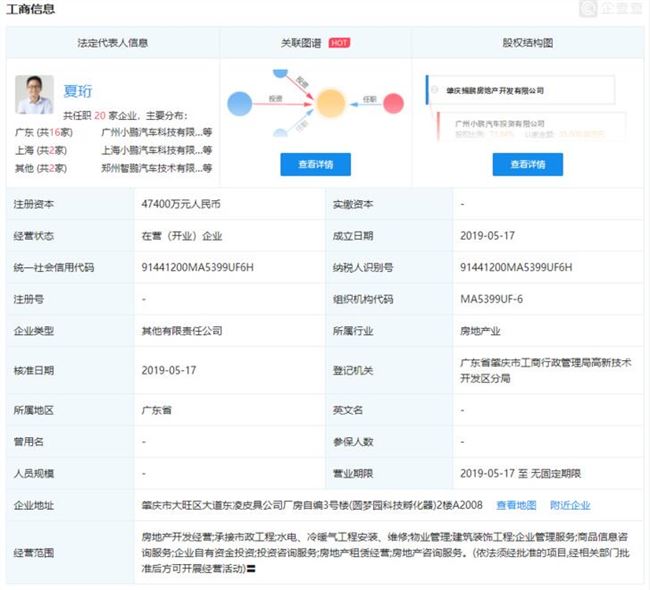Screen dimensions: 650x590
Task: Open legal representative 夏珩's profile name
Action: (78, 91)
